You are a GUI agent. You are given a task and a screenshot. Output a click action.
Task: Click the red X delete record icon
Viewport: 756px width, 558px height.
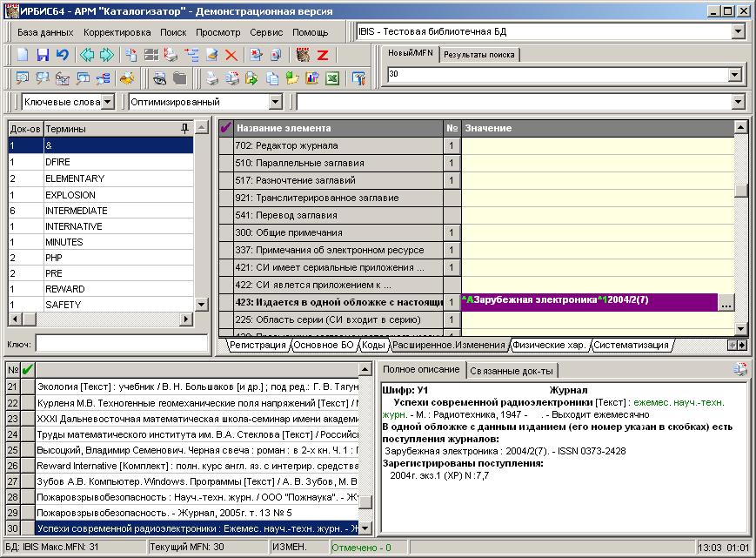[231, 55]
